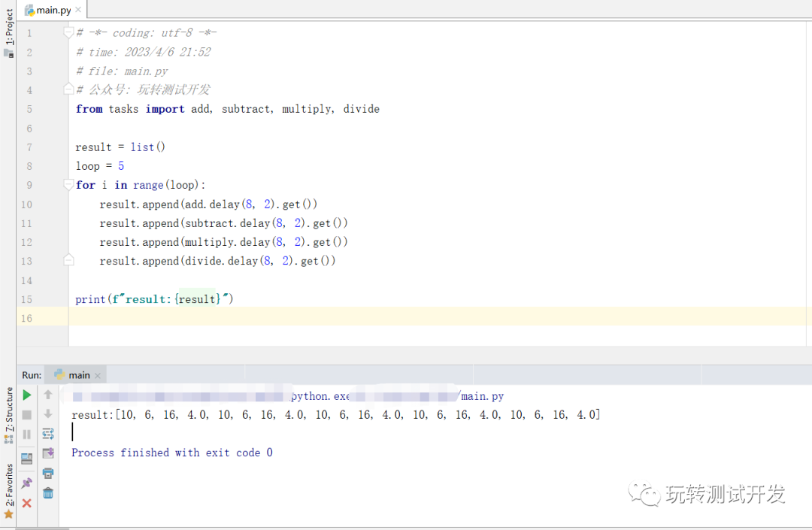Collapse the code region at line 13
Viewport: 812px width, 530px height.
point(68,259)
